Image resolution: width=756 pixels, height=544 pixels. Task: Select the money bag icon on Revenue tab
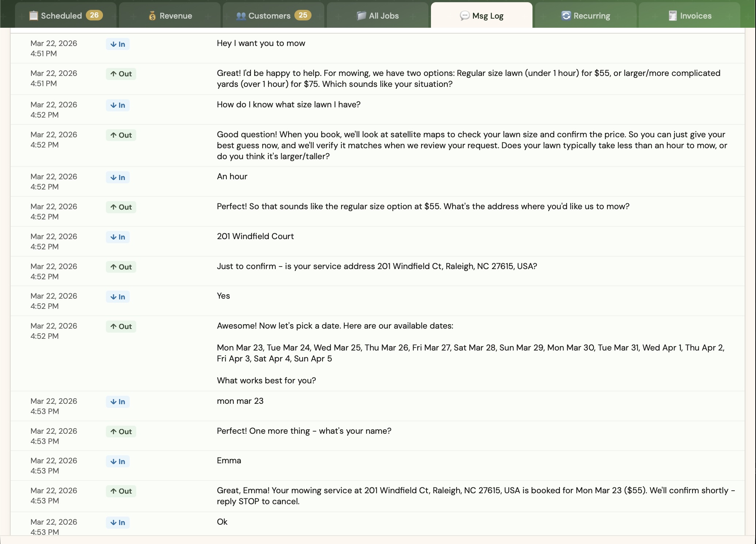tap(152, 15)
